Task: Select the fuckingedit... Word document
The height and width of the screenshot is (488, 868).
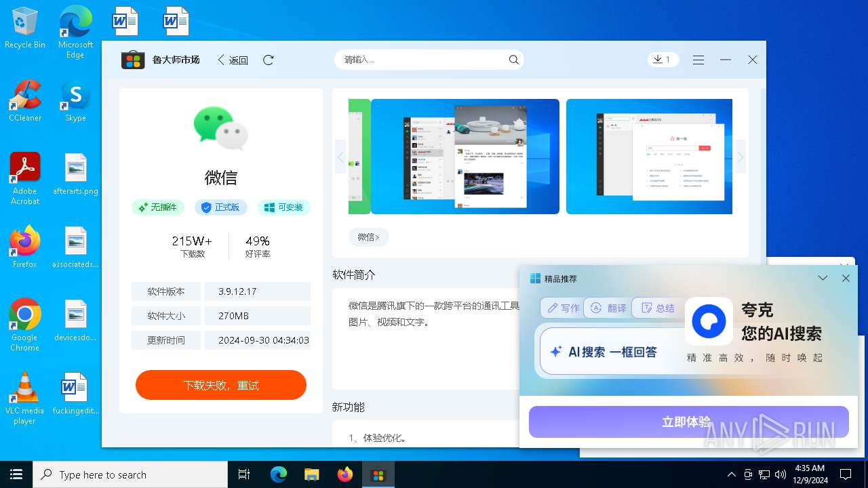Action: tap(75, 394)
